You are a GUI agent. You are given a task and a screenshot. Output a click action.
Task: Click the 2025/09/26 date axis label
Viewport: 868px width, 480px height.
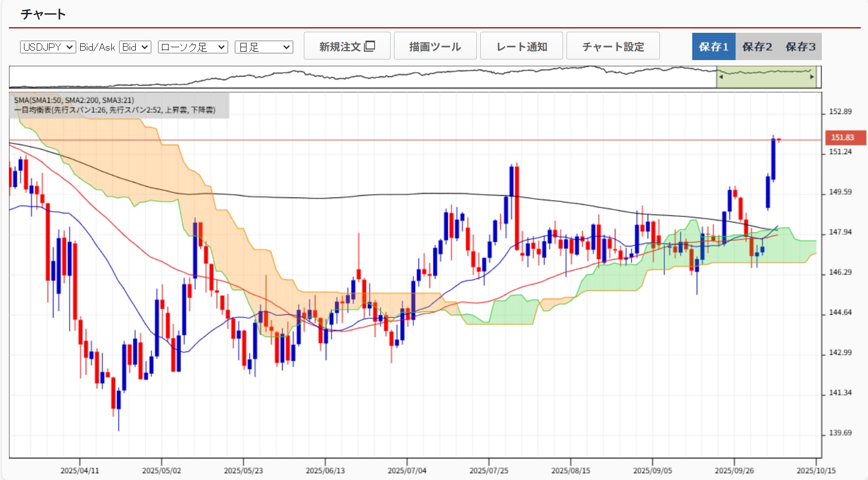[734, 471]
